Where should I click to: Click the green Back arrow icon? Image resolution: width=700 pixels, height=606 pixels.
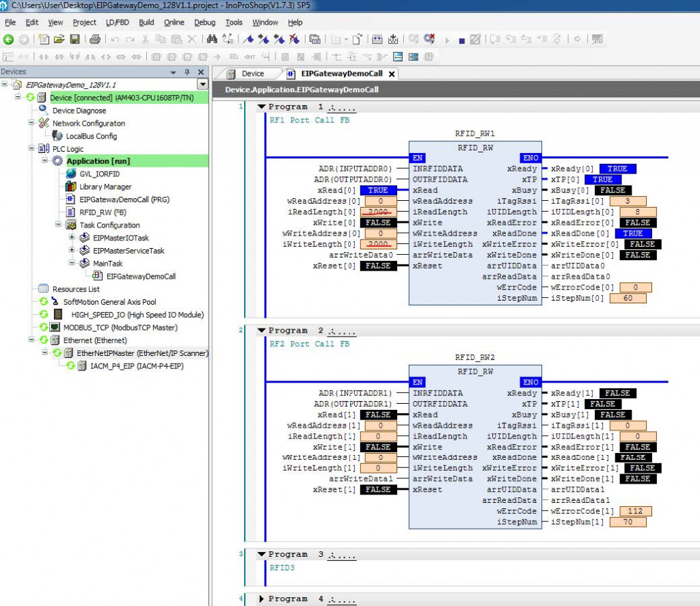[8, 39]
